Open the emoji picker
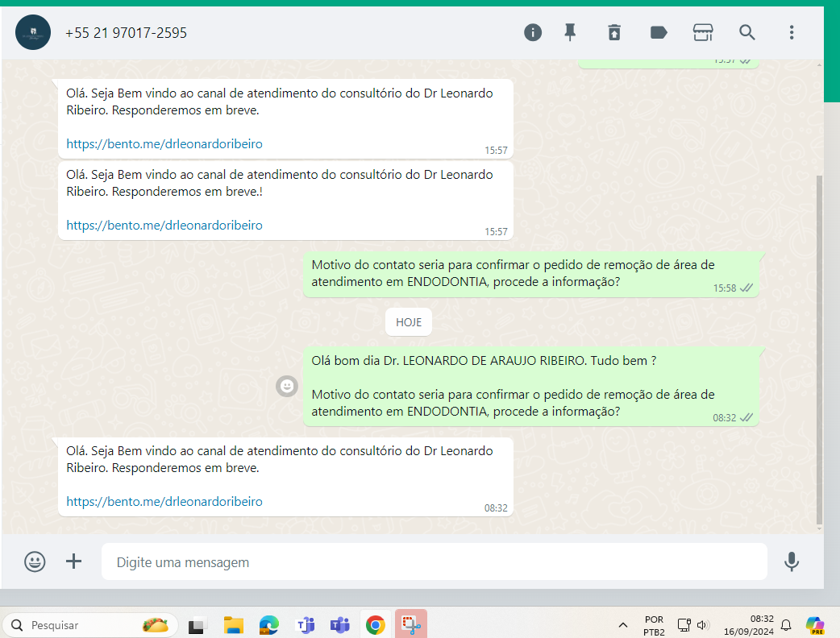Image resolution: width=840 pixels, height=638 pixels. tap(35, 561)
